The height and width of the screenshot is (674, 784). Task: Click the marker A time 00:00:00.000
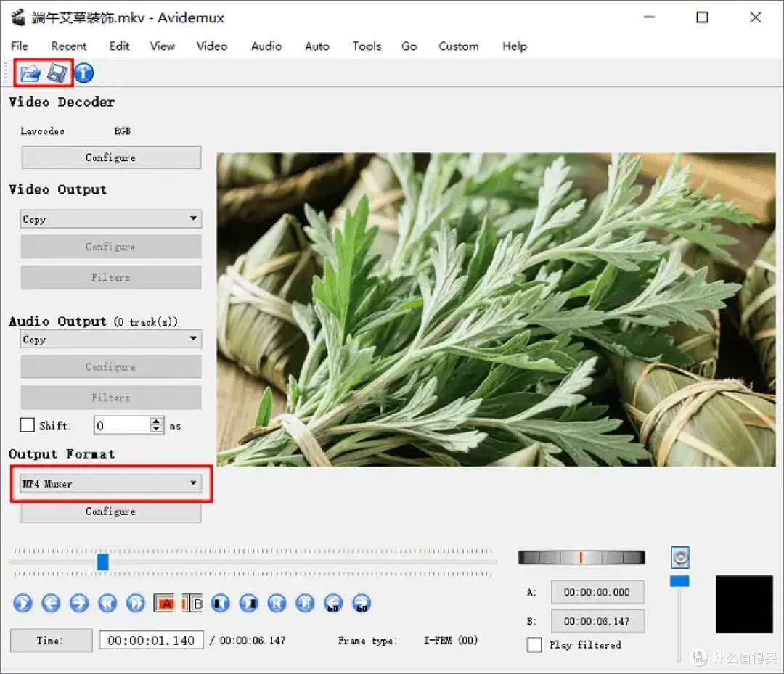(597, 592)
